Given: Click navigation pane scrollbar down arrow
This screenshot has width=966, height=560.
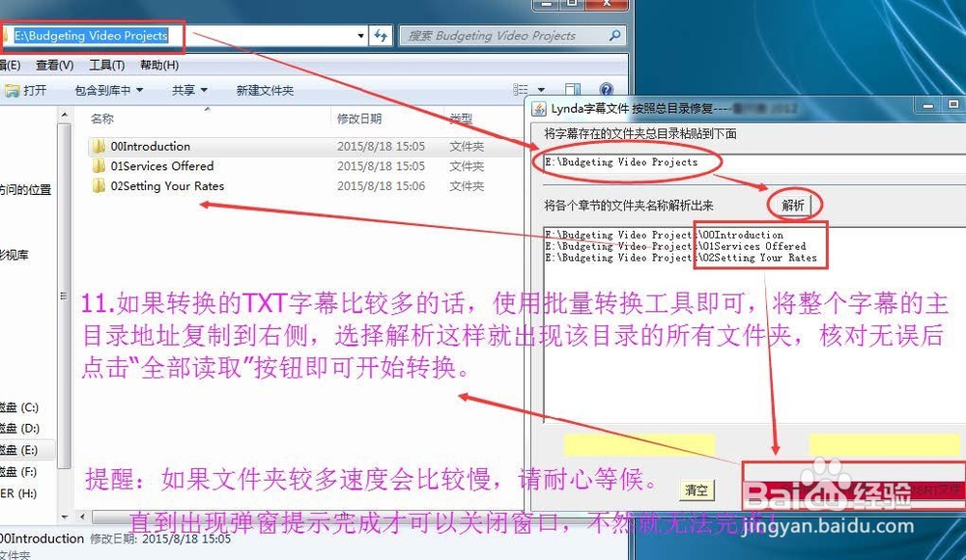Looking at the screenshot, I should click(x=65, y=517).
